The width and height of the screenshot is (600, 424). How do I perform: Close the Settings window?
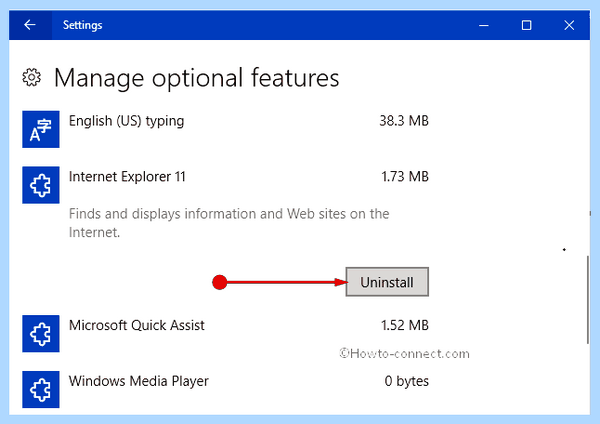click(569, 25)
